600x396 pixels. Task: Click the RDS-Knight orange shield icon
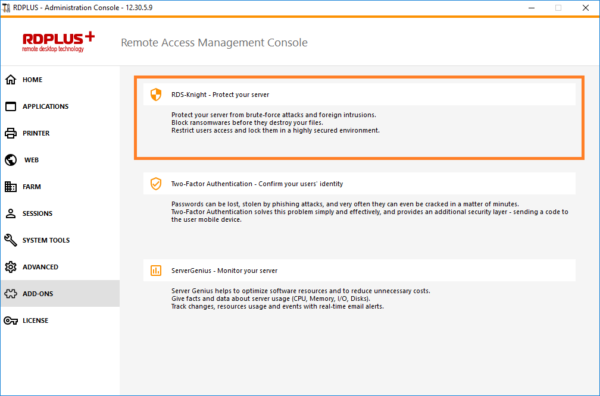(156, 95)
